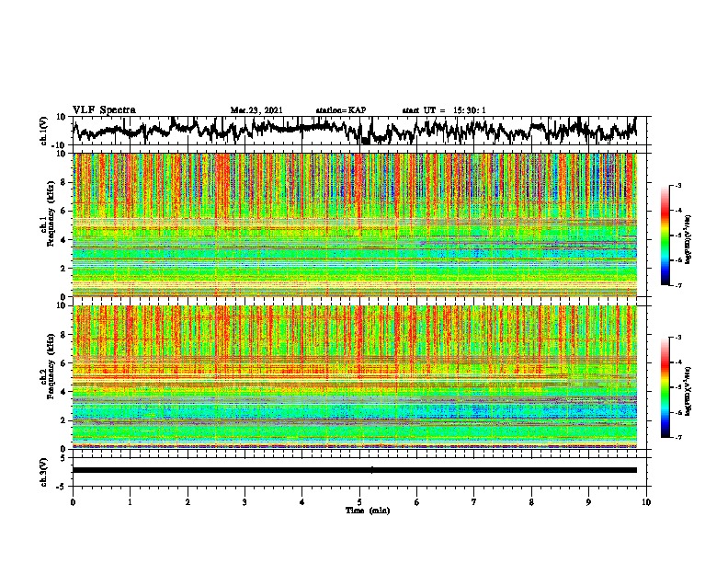
Task: Click the ch.1 "Frequency (kHz)" axis label
Action: click(x=51, y=213)
